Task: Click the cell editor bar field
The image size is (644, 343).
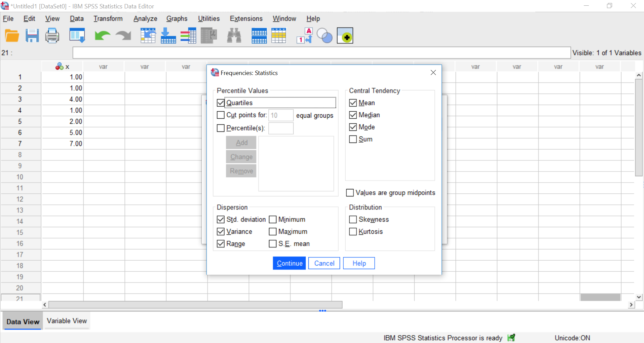Action: point(322,53)
